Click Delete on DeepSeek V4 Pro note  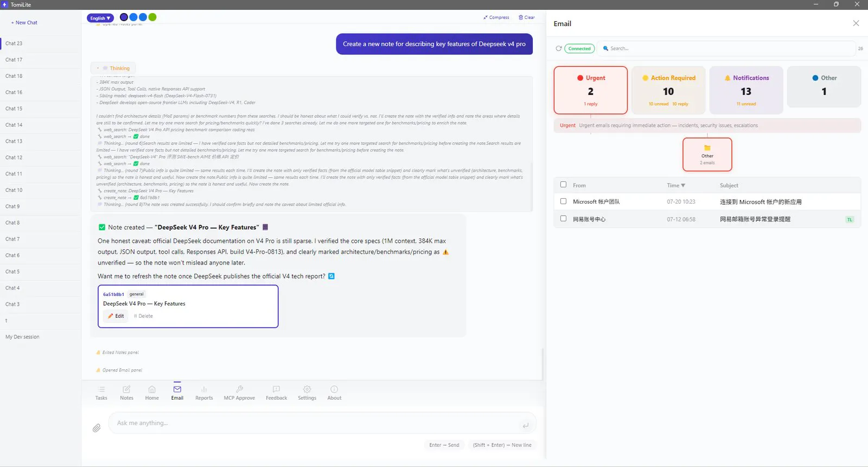[143, 316]
